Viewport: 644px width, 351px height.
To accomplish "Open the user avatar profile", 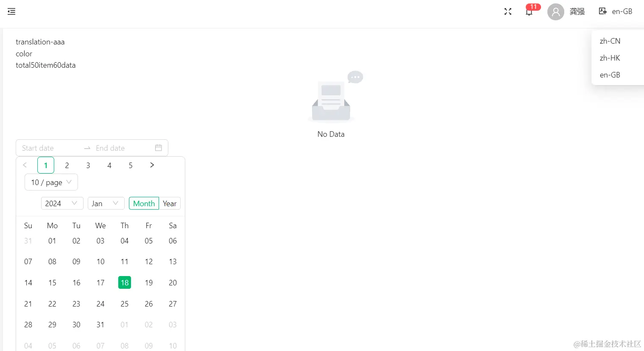I will pos(556,12).
